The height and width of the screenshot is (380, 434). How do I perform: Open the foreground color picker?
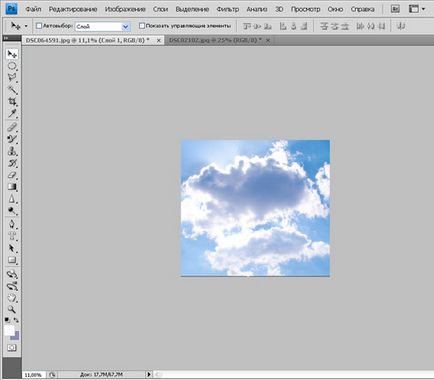pyautogui.click(x=9, y=331)
